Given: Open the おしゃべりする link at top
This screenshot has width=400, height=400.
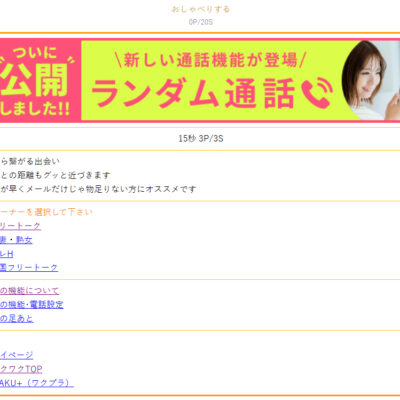Looking at the screenshot, I should pos(201,9).
